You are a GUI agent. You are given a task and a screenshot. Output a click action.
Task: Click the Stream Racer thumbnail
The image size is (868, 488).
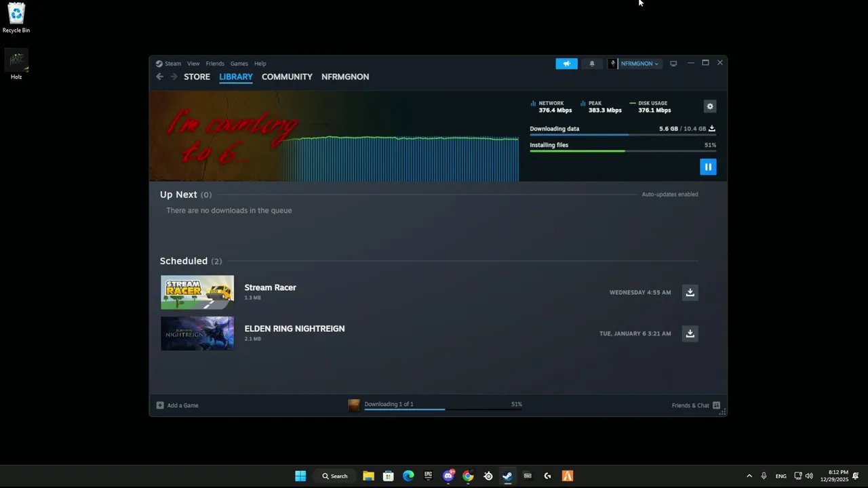click(x=197, y=292)
